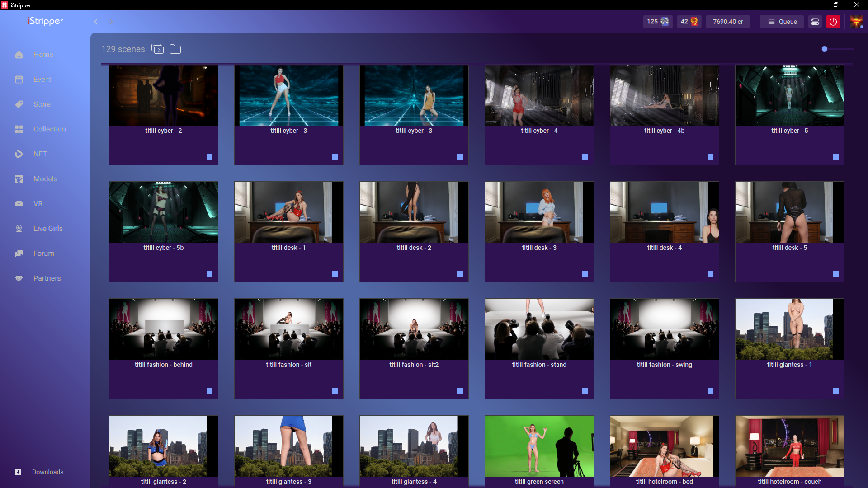Toggle checkbox on titiii fashion - swing scene

[710, 391]
